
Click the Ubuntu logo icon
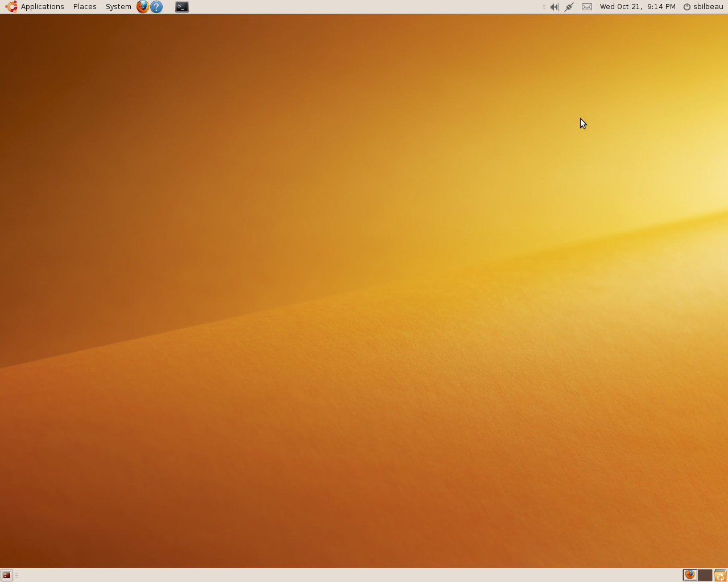(x=11, y=7)
